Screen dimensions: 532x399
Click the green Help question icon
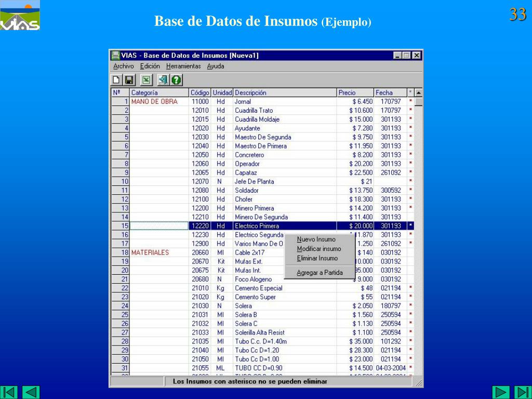pos(176,80)
